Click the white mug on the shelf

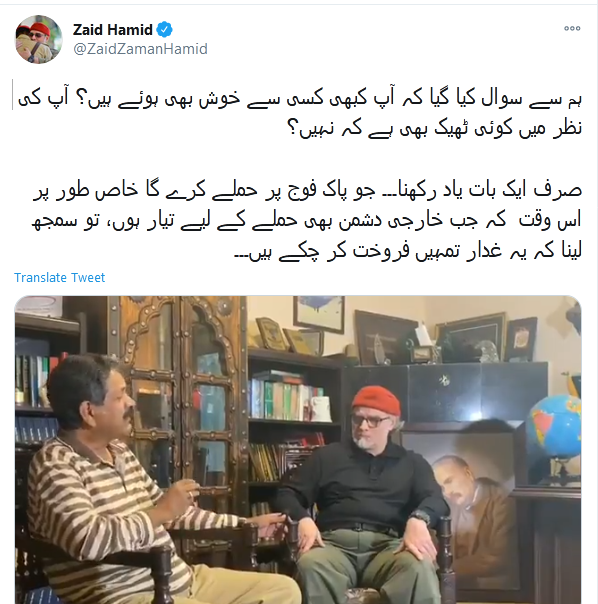(x=321, y=409)
